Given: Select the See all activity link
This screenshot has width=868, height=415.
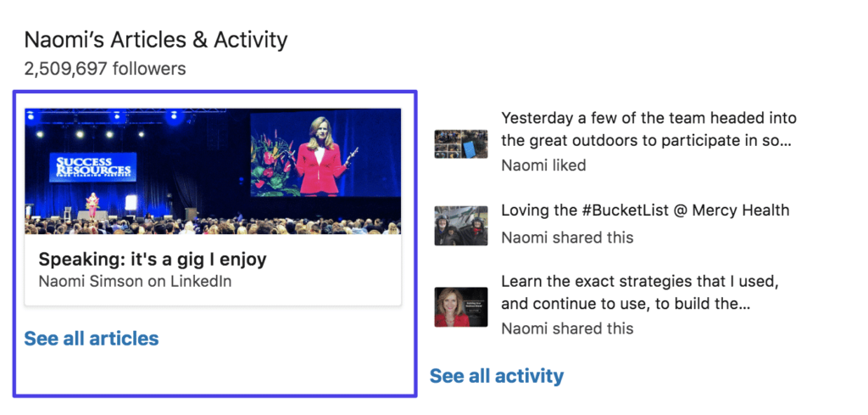Looking at the screenshot, I should tap(496, 375).
